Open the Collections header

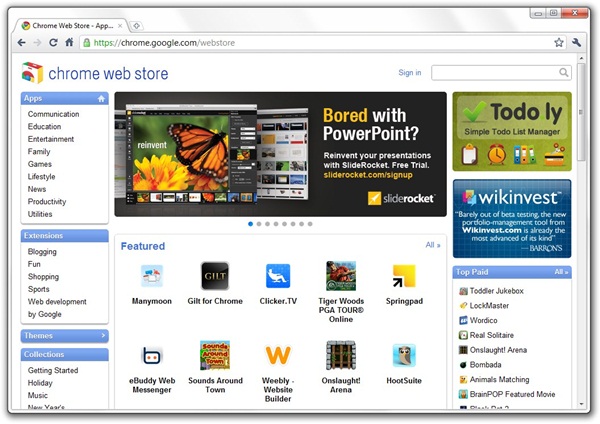(x=64, y=354)
